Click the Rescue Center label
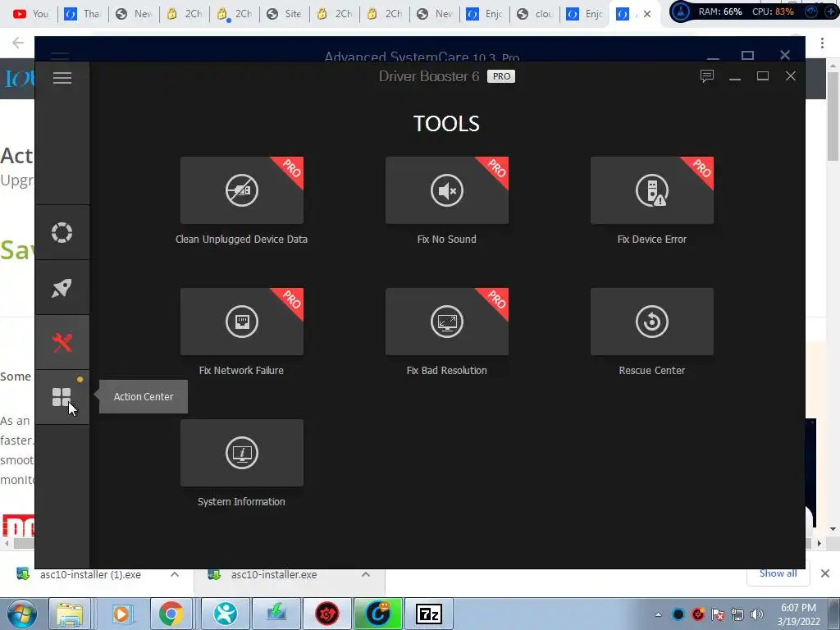 pyautogui.click(x=652, y=371)
